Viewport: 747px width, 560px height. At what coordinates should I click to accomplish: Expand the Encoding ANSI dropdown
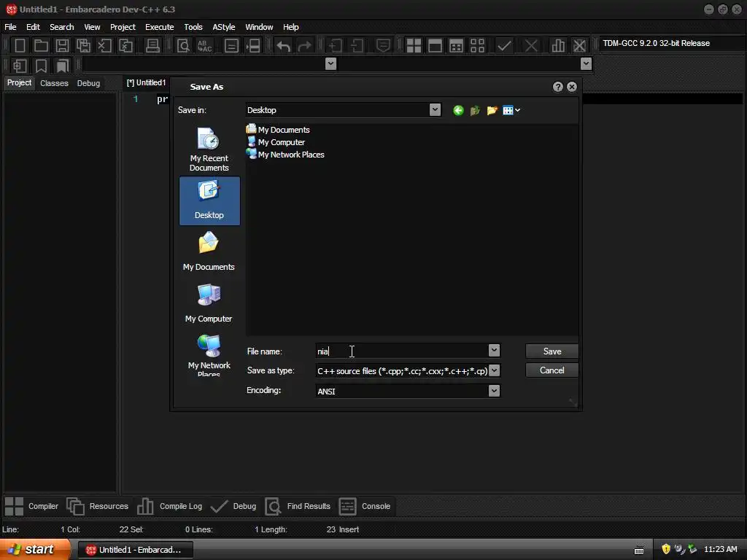(x=494, y=391)
